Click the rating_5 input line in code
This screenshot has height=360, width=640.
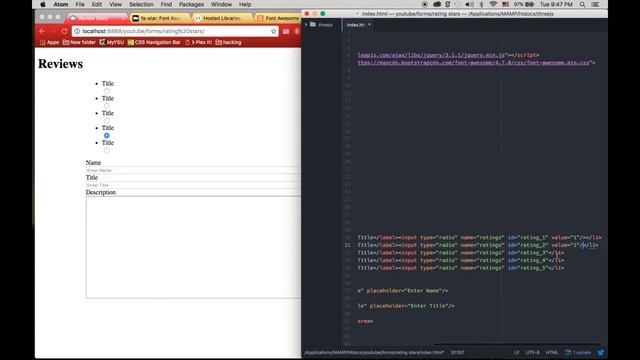tap(461, 268)
